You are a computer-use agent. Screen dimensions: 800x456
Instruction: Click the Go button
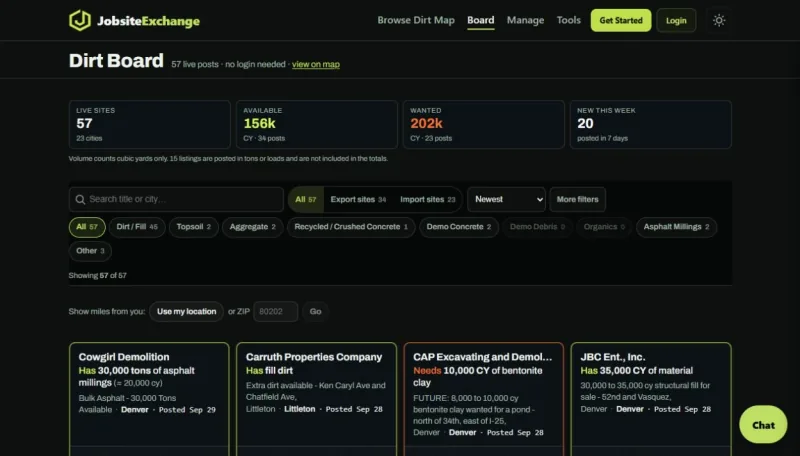315,312
